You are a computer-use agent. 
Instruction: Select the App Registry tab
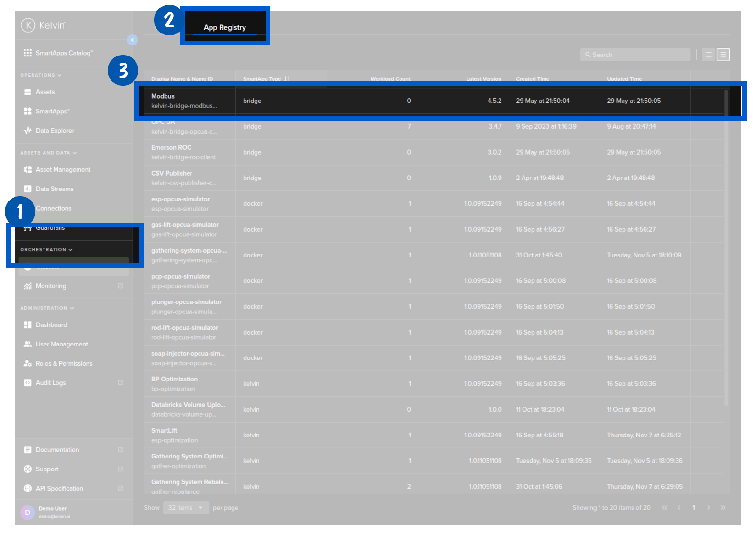pyautogui.click(x=224, y=28)
